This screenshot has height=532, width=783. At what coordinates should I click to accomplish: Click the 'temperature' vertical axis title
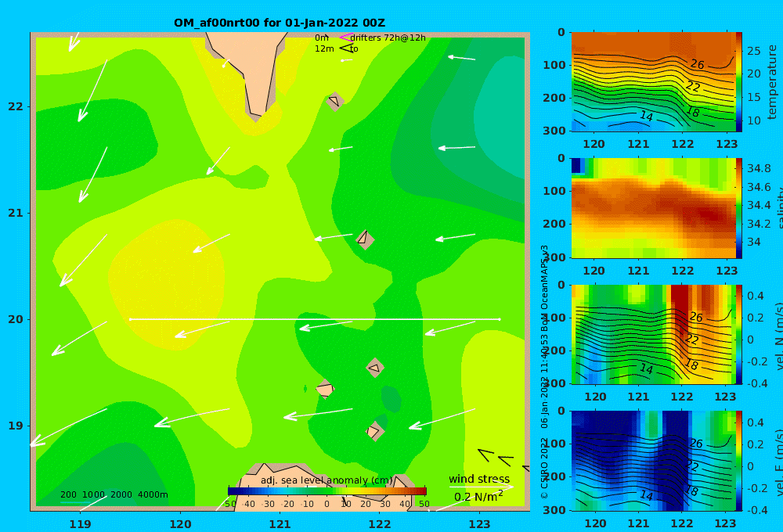point(772,82)
